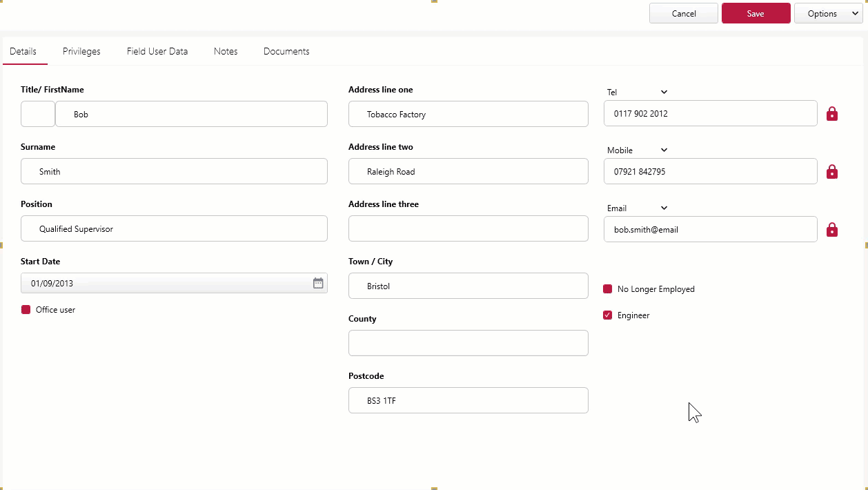
Task: Switch to the Privileges tab
Action: [81, 51]
